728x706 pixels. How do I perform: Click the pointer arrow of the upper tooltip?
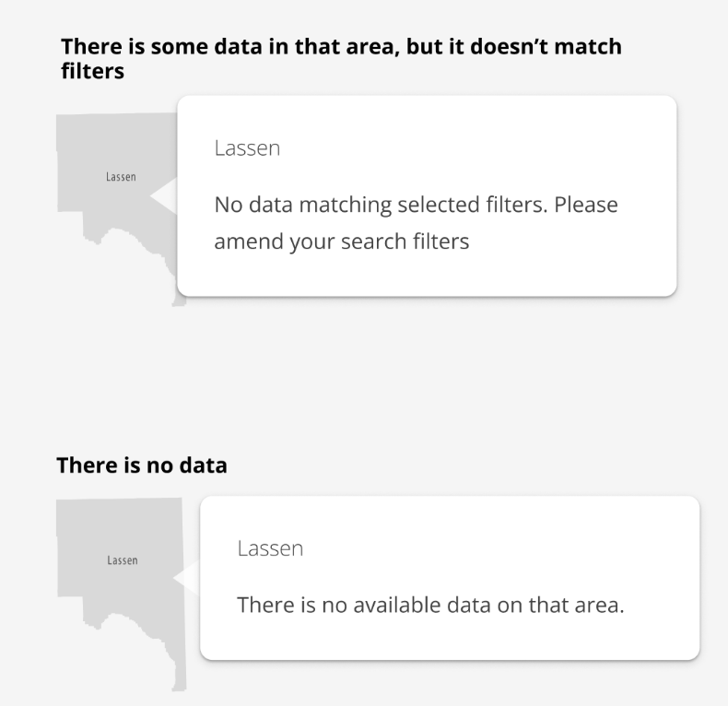pos(163,196)
